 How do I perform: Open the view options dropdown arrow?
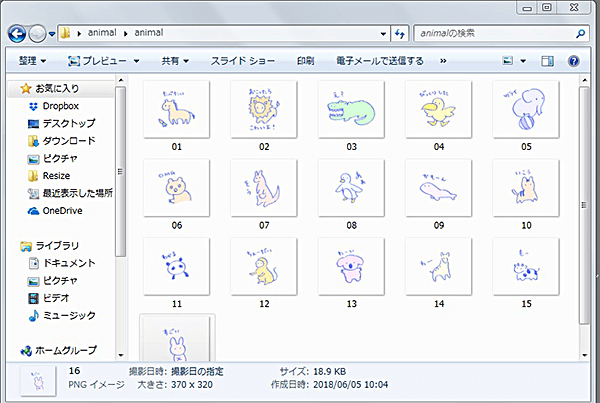523,61
